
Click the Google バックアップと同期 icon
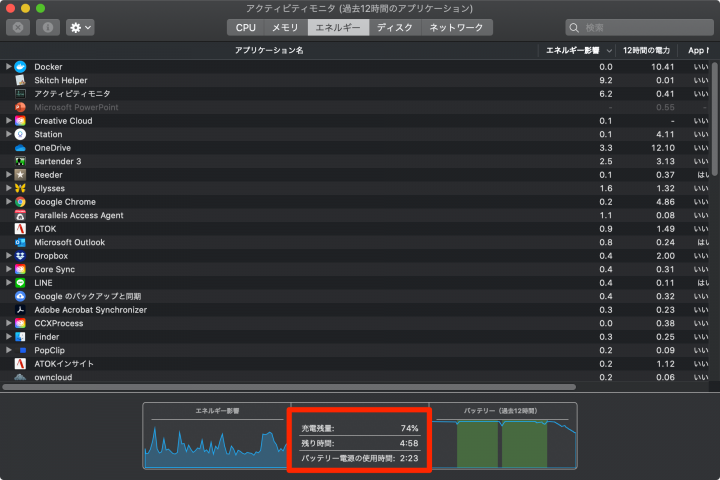point(20,296)
